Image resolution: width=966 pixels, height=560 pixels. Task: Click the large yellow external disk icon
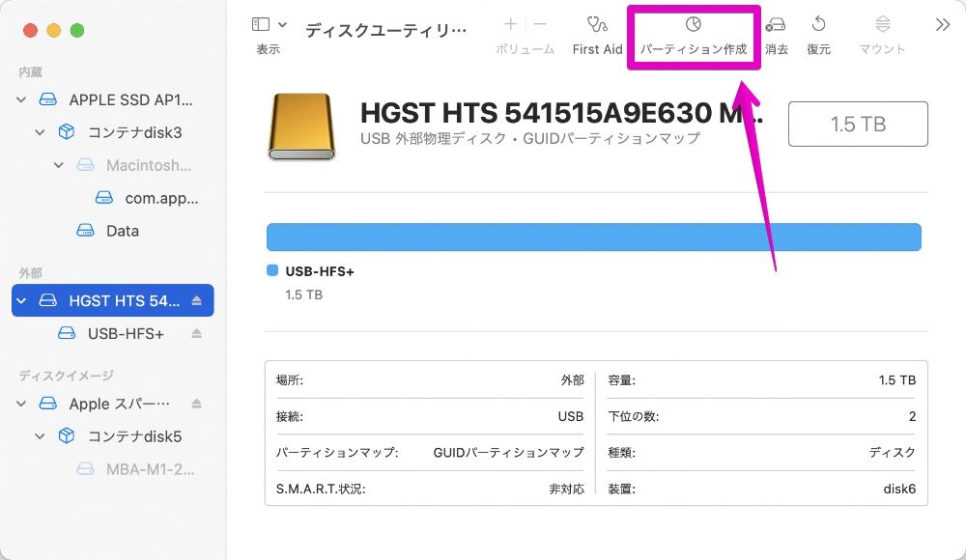coord(301,126)
